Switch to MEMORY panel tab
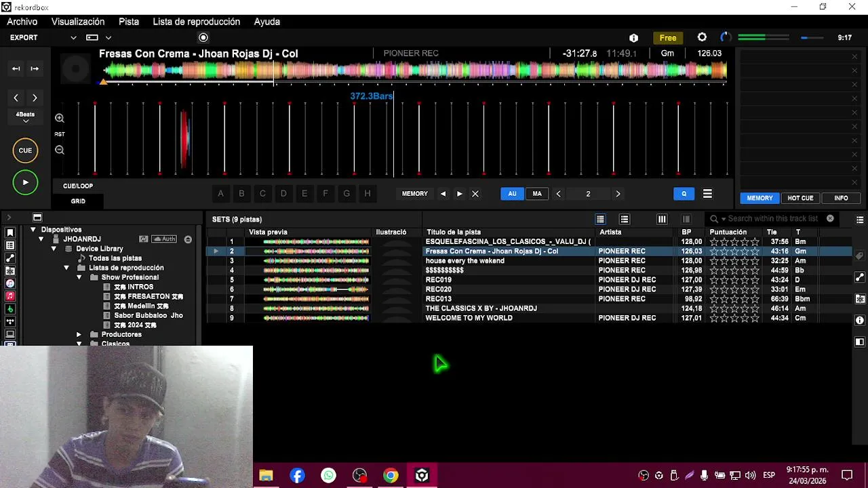The image size is (868, 488). coord(759,198)
